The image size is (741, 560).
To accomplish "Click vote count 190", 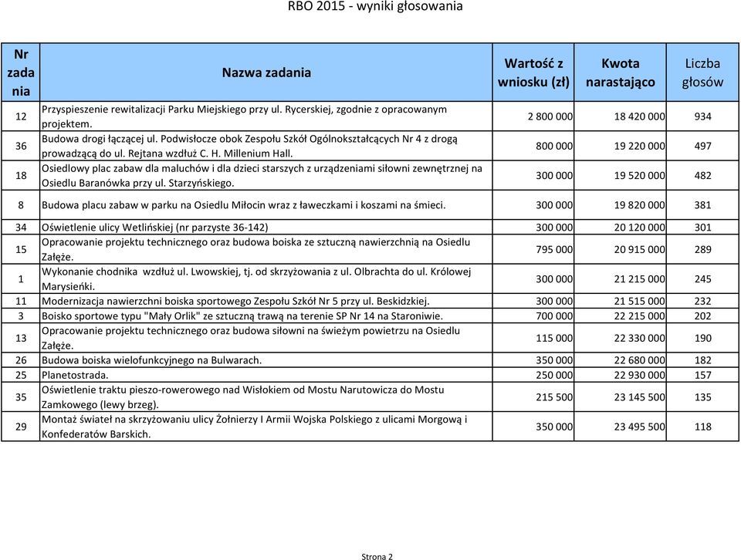I will pos(702,338).
